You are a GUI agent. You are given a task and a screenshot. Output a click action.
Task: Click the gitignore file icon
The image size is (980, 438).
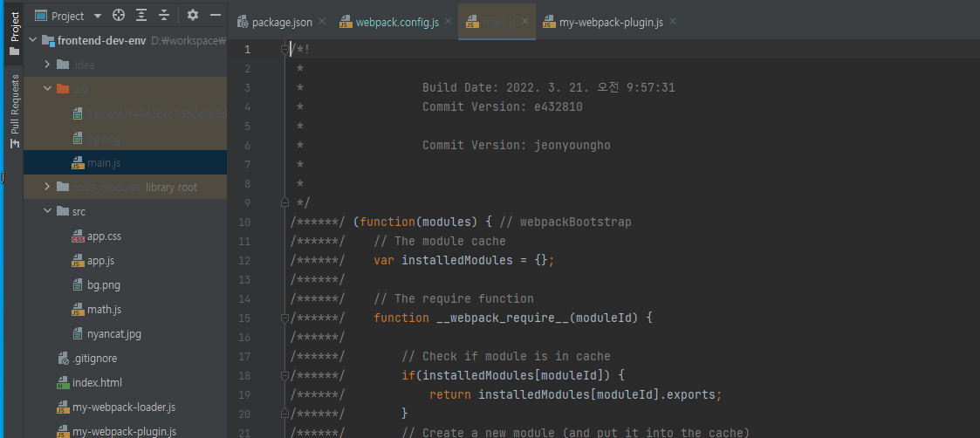[63, 359]
